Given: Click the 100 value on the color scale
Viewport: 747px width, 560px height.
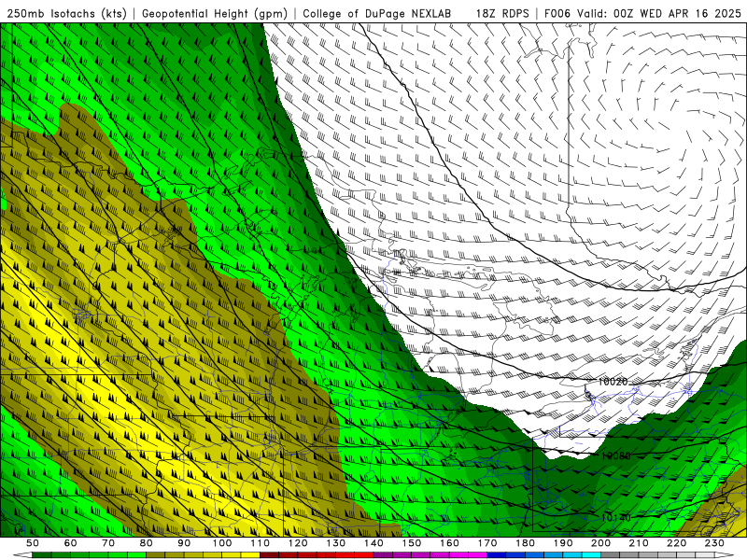Looking at the screenshot, I should point(222,543).
